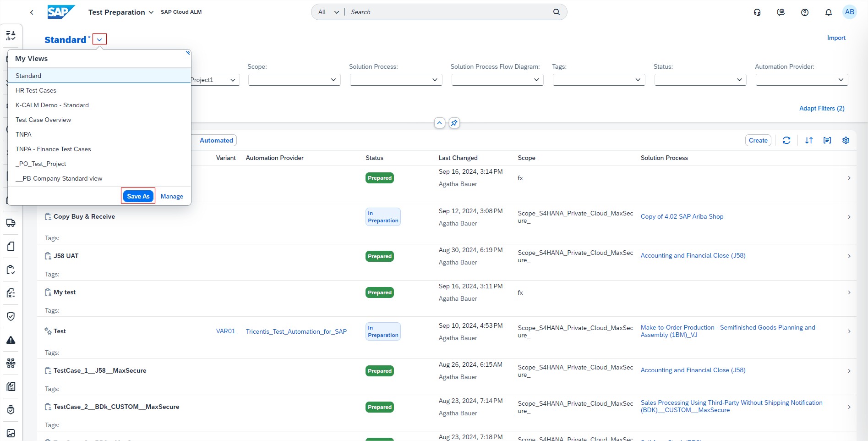Image resolution: width=868 pixels, height=441 pixels.
Task: Click the Create button
Action: (758, 140)
